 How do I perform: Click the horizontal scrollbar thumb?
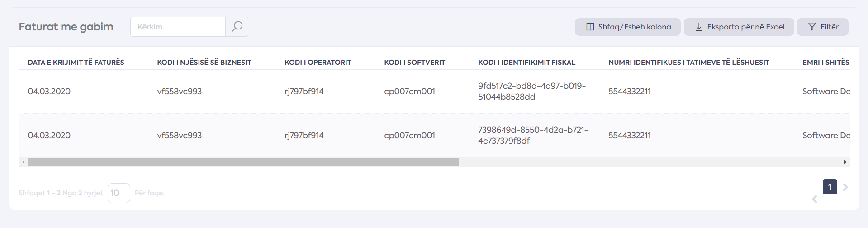[x=243, y=162]
